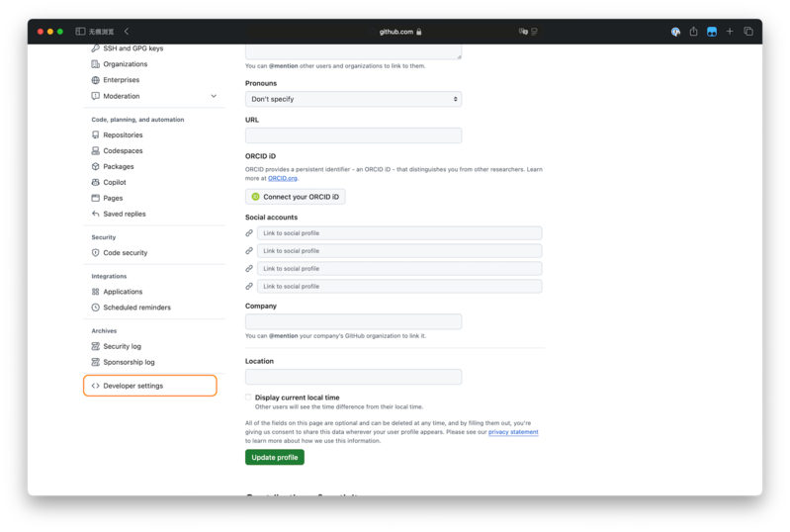The width and height of the screenshot is (790, 532).
Task: Click the github.com address bar
Action: coord(396,32)
